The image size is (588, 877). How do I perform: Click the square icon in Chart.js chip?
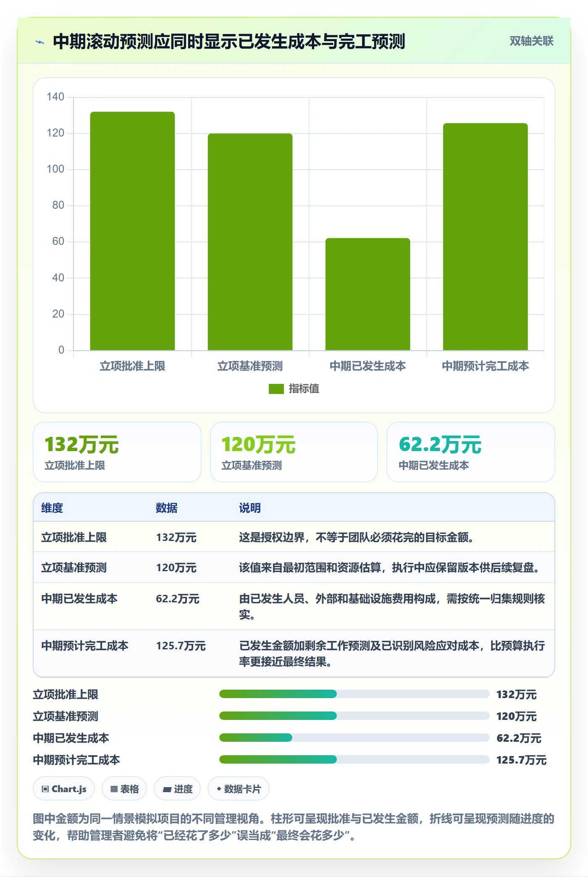45,789
